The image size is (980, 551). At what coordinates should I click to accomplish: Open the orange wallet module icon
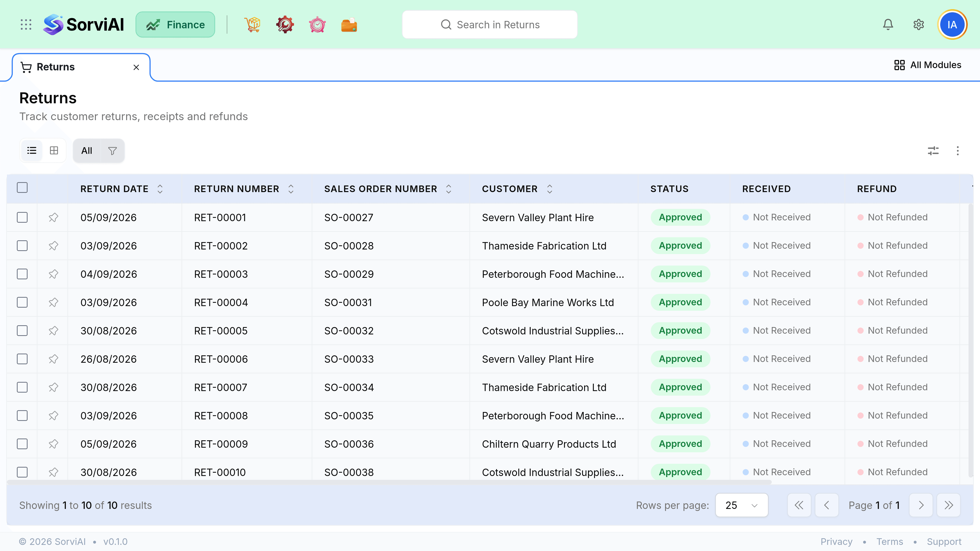(349, 25)
